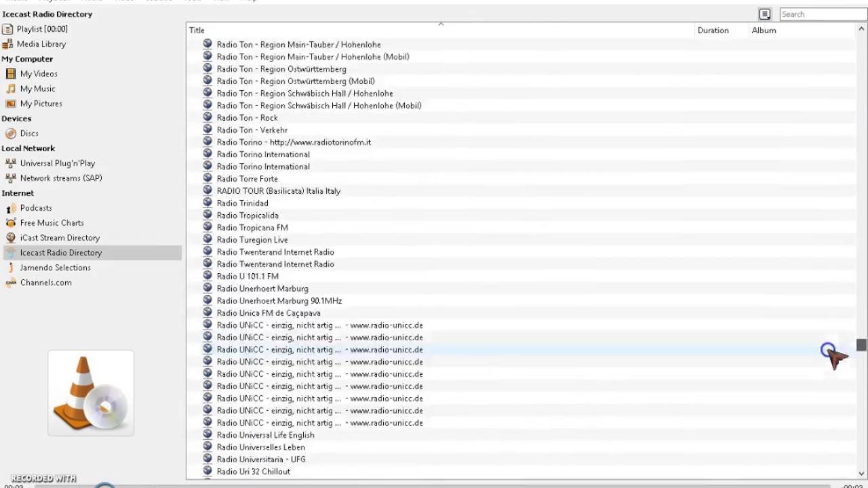Image resolution: width=868 pixels, height=488 pixels.
Task: Click the VLC cone album art thumbnail
Action: [x=91, y=393]
